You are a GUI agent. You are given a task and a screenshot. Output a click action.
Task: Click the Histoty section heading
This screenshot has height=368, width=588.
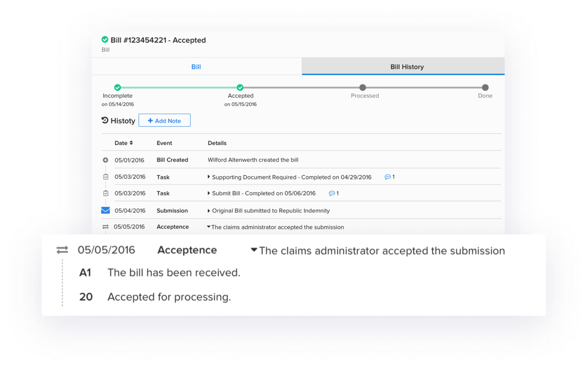pyautogui.click(x=123, y=121)
